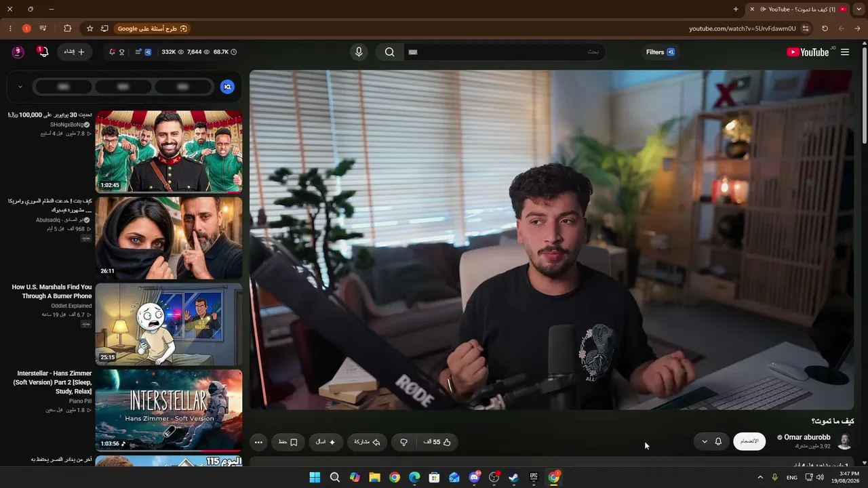Like the video (55 ألف thumbs up)
This screenshot has width=868, height=488.
coord(437,442)
